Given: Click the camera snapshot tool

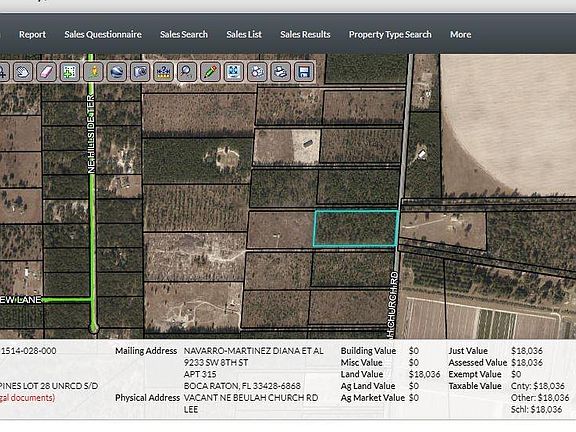Looking at the screenshot, I should [140, 71].
